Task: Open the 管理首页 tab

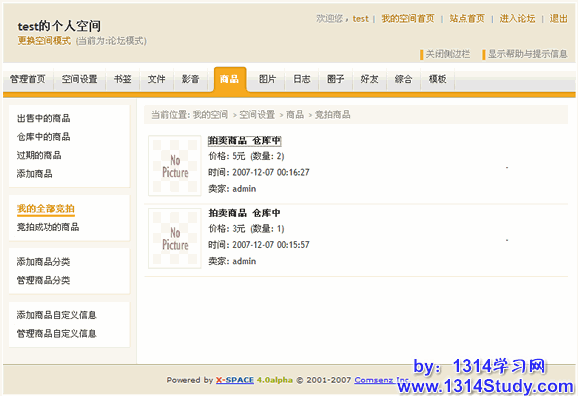Action: pyautogui.click(x=28, y=79)
